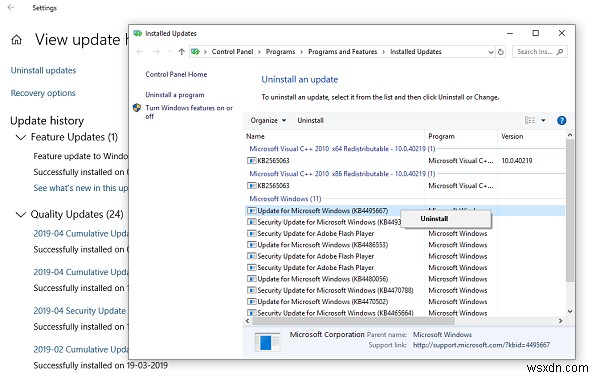This screenshot has height=378, width=600.
Task: Collapse Visual C++ 2010 x86 Redistributable group
Action: point(342,174)
